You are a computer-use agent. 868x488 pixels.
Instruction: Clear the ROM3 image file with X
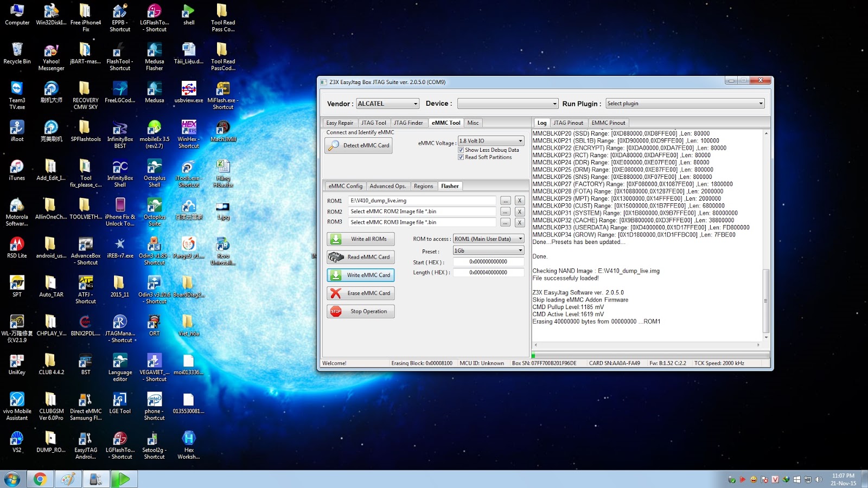[520, 222]
